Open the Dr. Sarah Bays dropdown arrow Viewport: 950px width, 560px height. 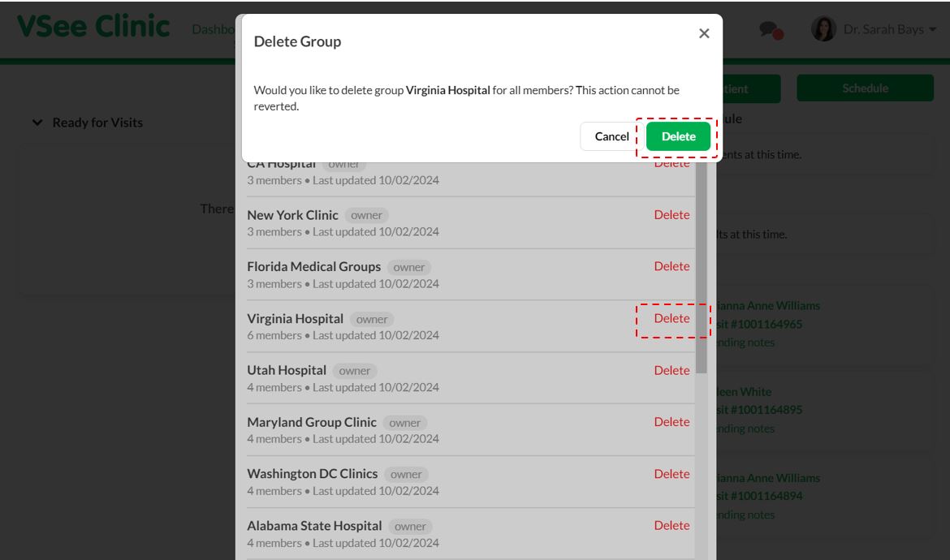(x=932, y=29)
